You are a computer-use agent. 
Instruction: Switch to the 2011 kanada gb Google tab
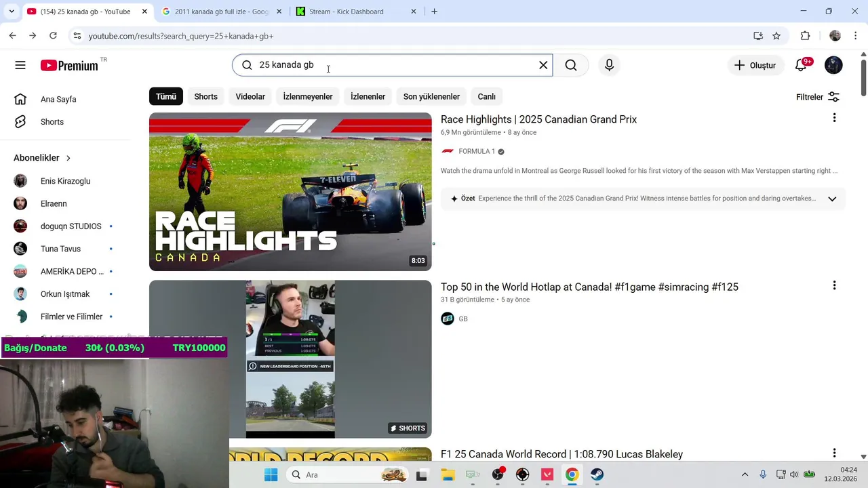221,12
